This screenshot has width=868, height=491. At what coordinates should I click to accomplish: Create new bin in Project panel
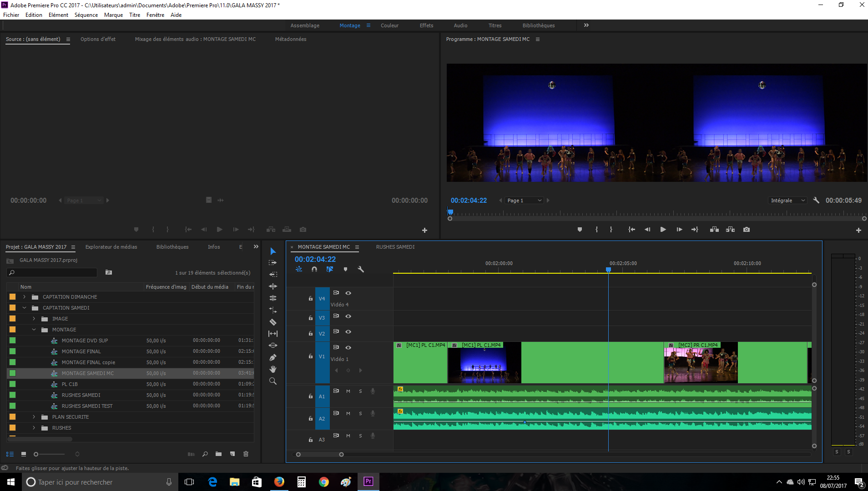(218, 454)
